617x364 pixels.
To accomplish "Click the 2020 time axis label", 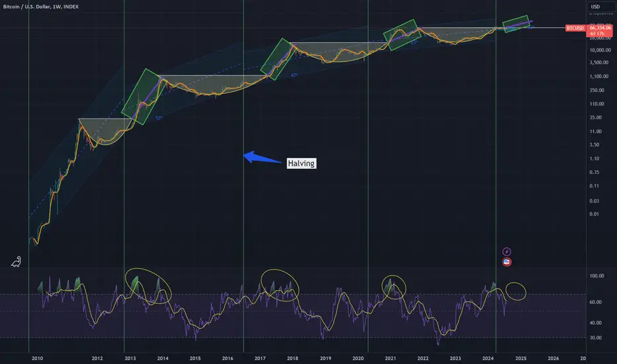I will 357,359.
